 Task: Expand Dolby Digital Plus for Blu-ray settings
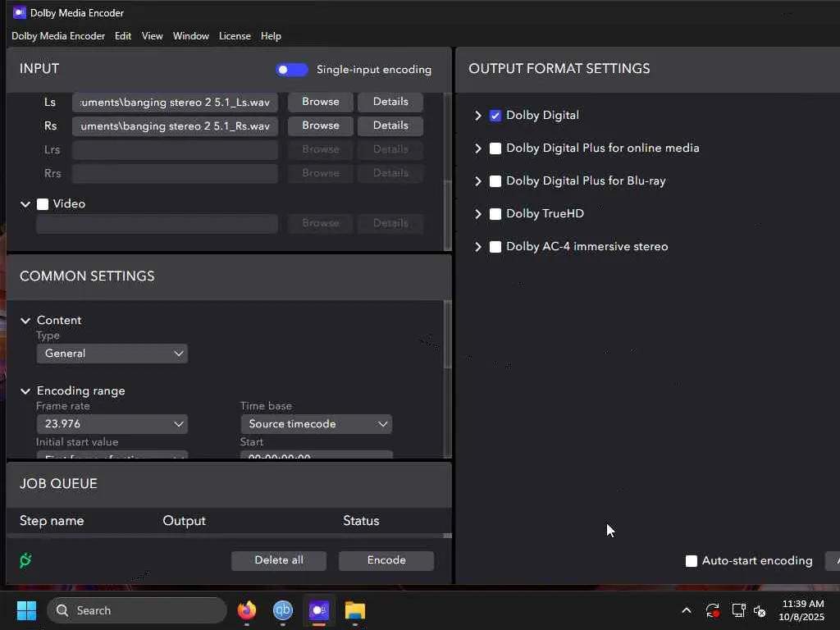[x=478, y=181]
